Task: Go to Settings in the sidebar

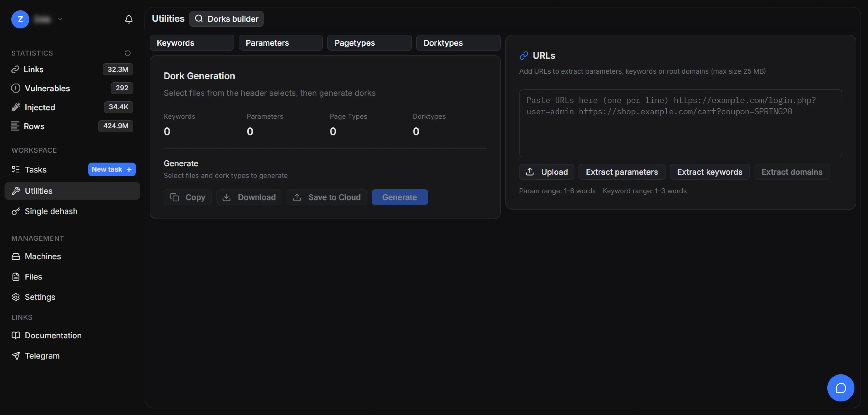Action: 40,297
